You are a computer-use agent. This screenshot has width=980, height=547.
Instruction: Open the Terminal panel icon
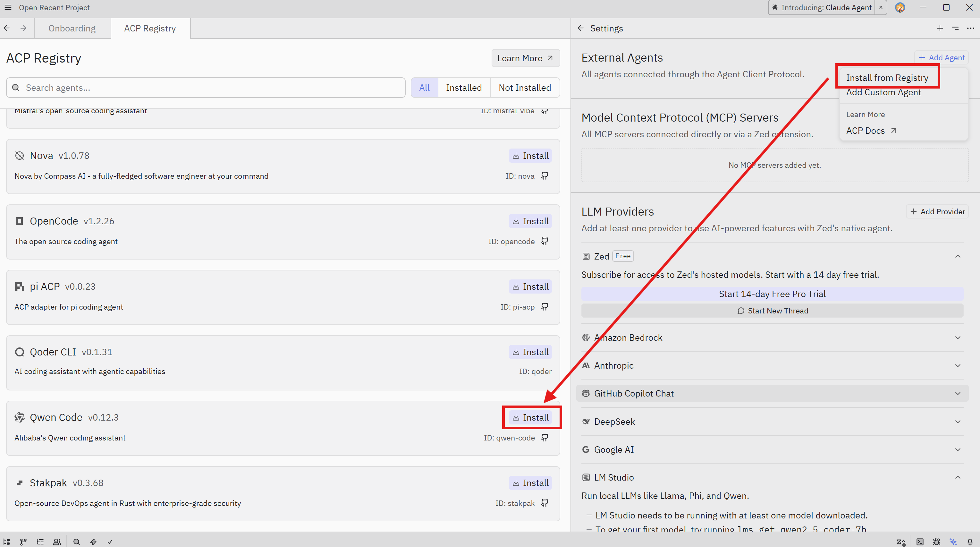pyautogui.click(x=919, y=541)
